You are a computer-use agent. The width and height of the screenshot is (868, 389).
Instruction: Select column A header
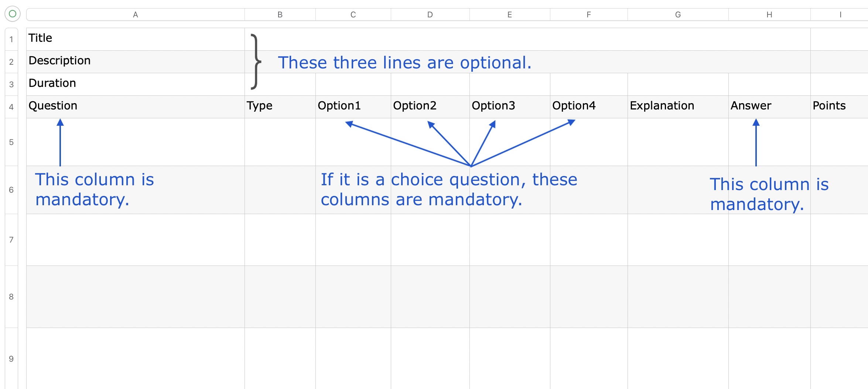pyautogui.click(x=135, y=15)
